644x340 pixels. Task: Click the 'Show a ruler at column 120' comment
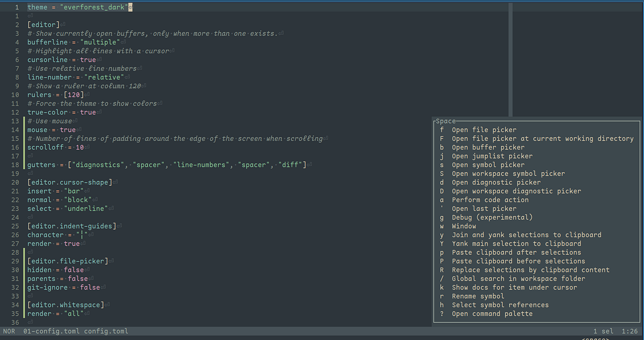pos(84,86)
